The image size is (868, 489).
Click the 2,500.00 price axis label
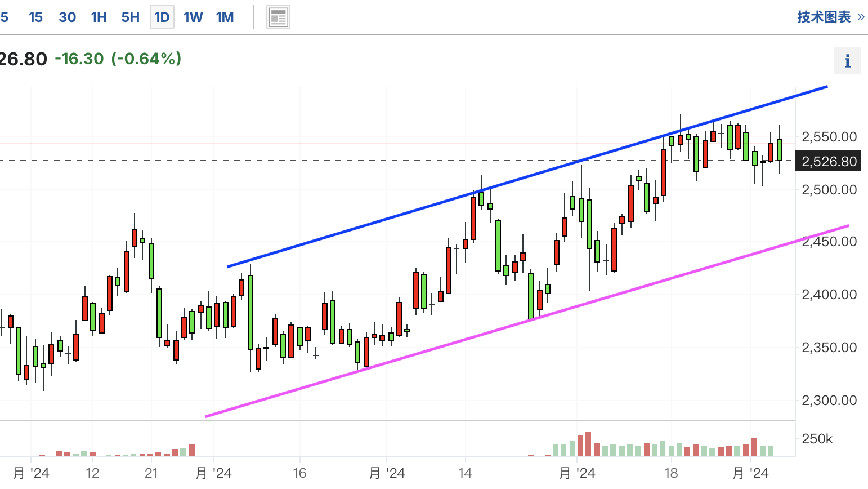[829, 189]
